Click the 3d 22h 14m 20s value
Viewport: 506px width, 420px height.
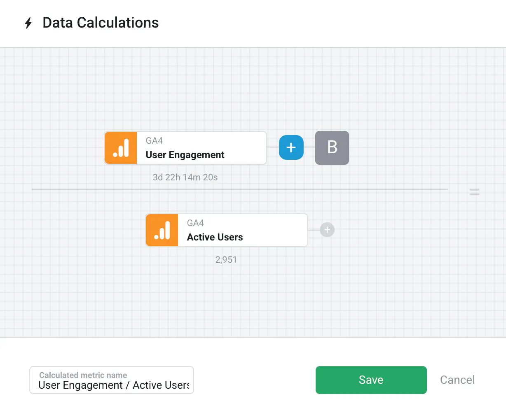point(185,177)
